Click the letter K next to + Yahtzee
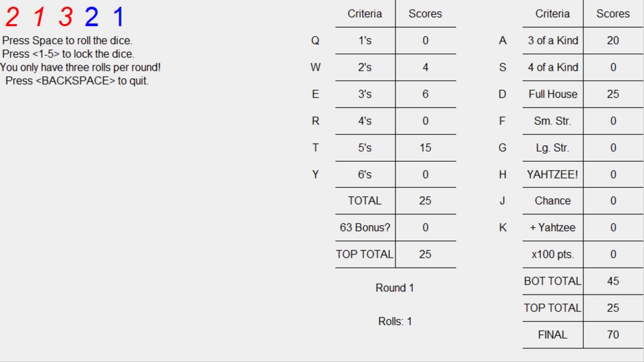644x362 pixels. pos(503,228)
